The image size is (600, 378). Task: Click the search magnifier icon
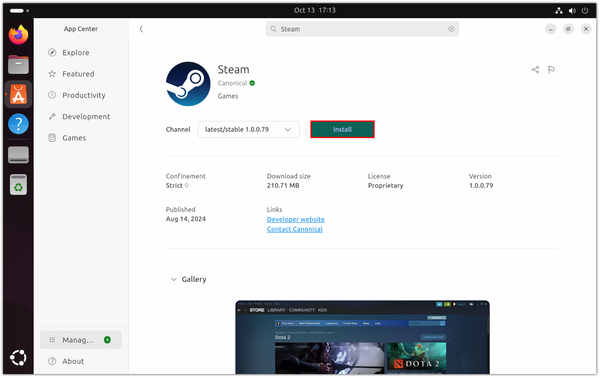273,29
